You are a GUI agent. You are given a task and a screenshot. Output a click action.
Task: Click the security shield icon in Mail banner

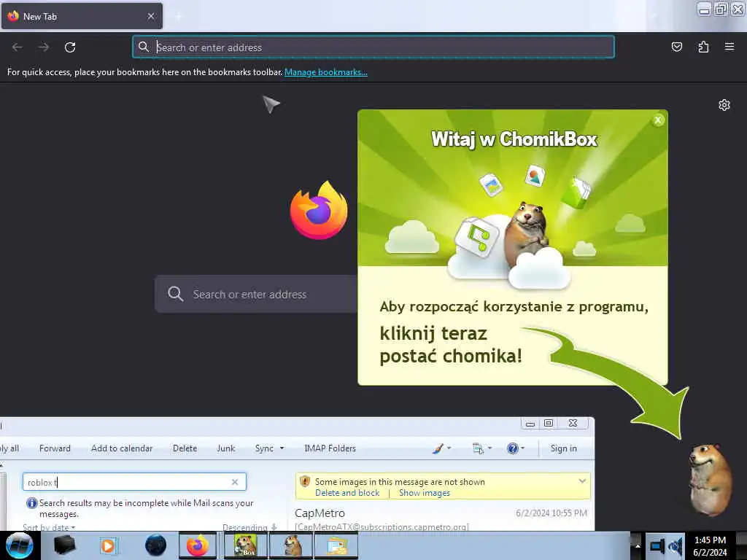pos(305,481)
